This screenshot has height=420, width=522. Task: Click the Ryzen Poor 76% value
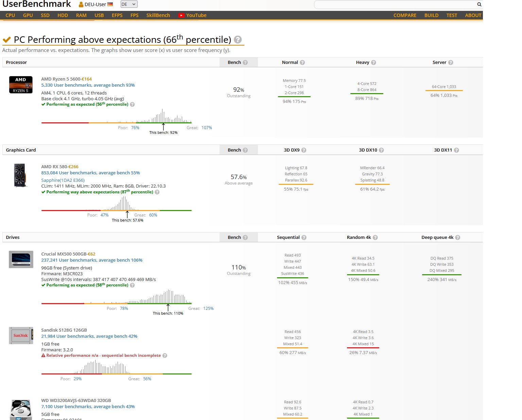pyautogui.click(x=135, y=128)
